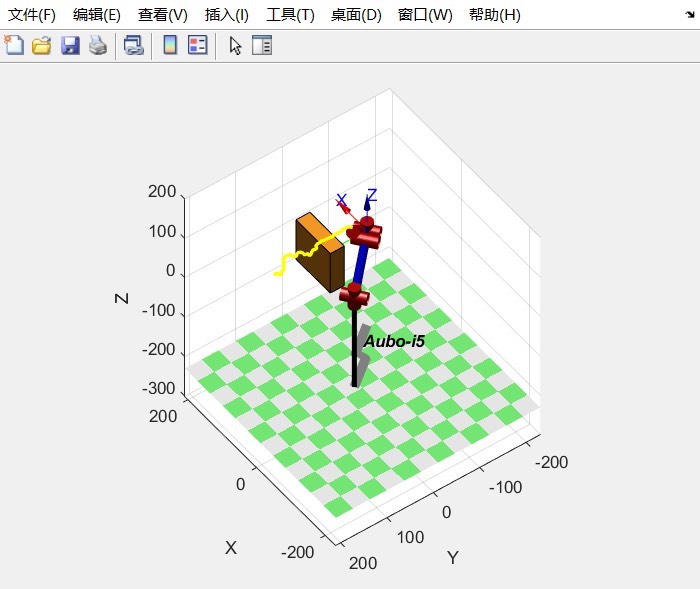The image size is (700, 589).
Task: Open the 工具(T) menu
Action: pos(290,15)
